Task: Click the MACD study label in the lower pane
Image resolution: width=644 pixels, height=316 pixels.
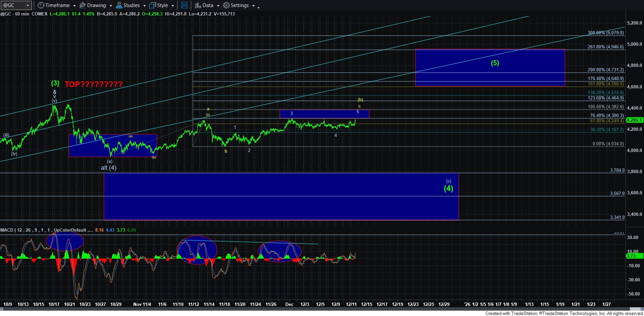Action: (7, 230)
